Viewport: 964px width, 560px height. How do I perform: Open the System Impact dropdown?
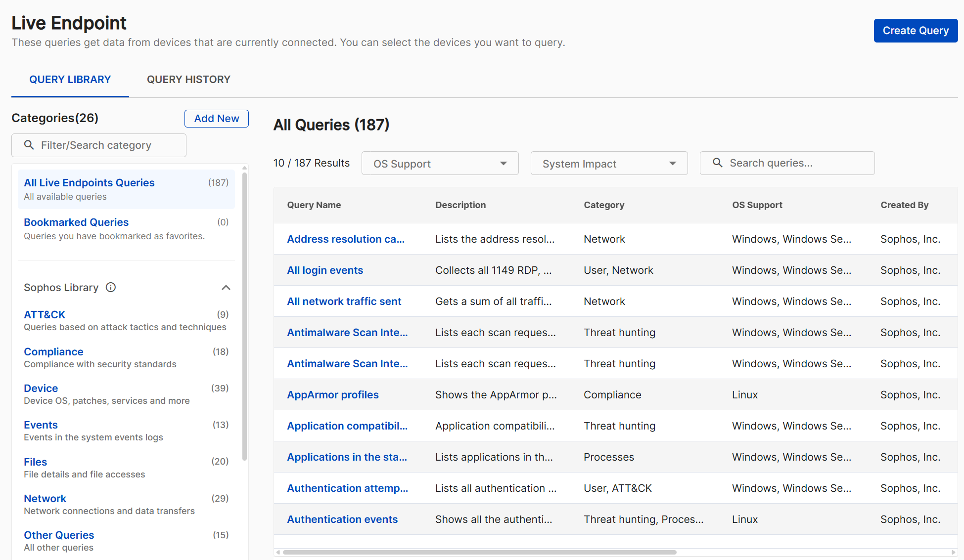[609, 163]
